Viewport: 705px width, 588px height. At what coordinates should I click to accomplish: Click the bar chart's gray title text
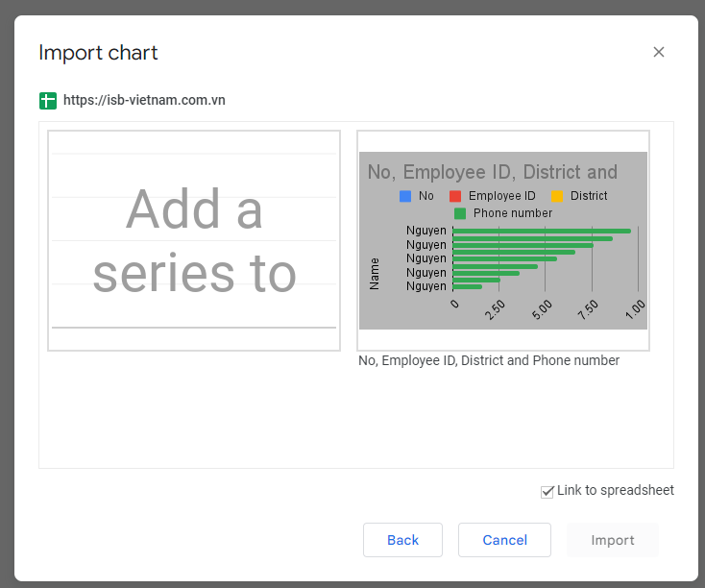[492, 173]
